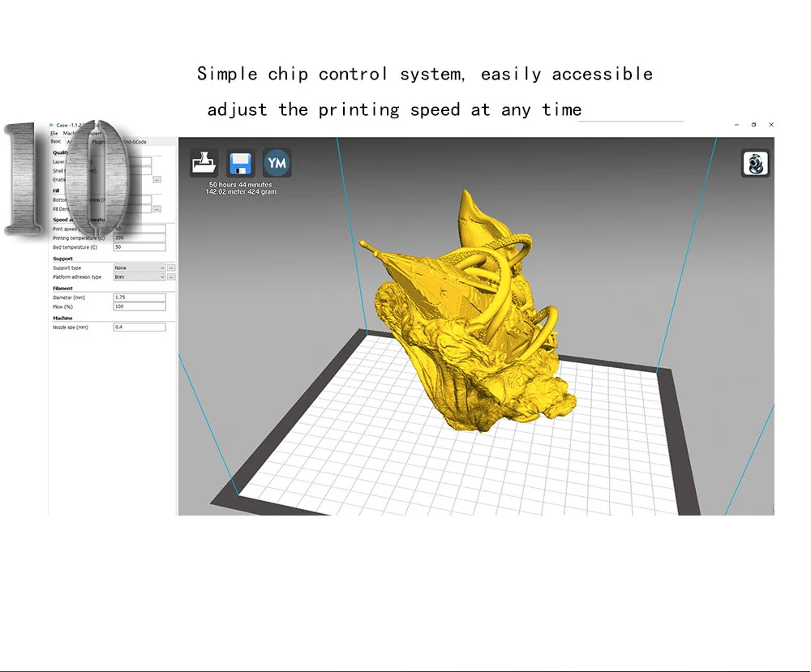
Task: Switch to the End-GCode tab
Action: pyautogui.click(x=135, y=142)
